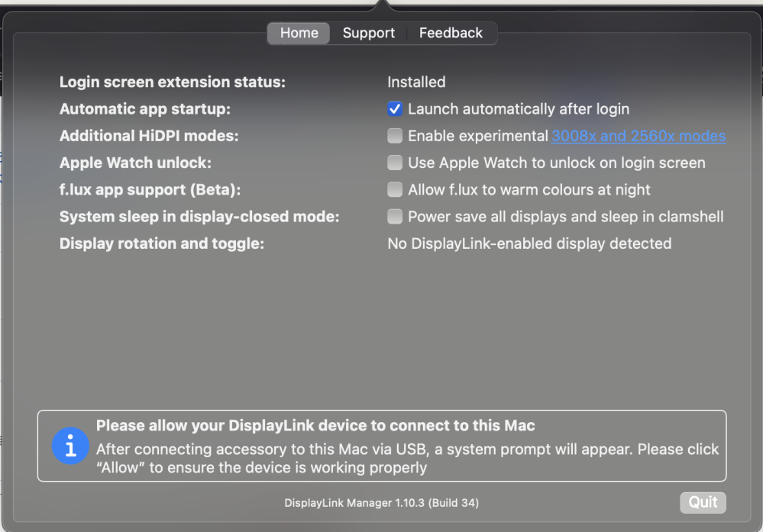Click the No DisplayLink-enabled display detected message
The image size is (763, 532).
(x=529, y=243)
